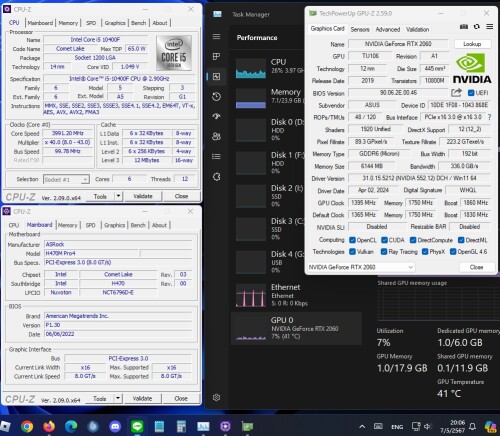Viewport: 500px width, 436px height.
Task: Click Validate button in lower CPU-Z
Action: [142, 398]
